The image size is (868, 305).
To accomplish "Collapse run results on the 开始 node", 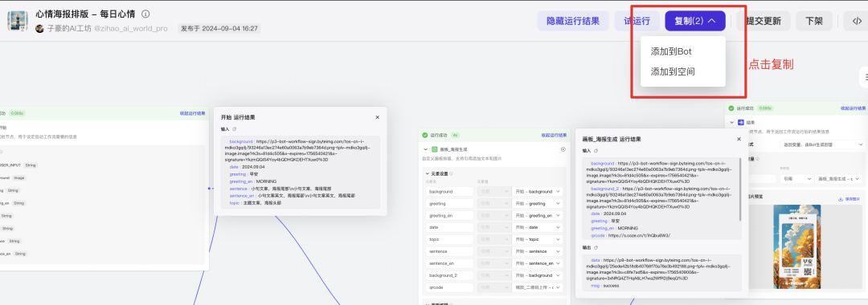I will coord(193,112).
